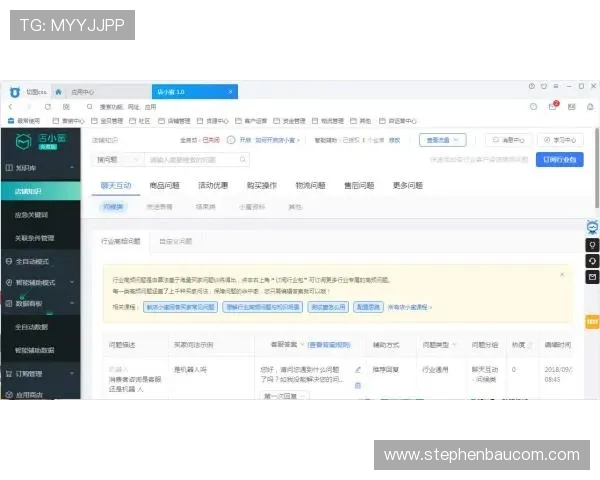Viewport: 600px width, 480px height.
Task: Collapse the 知识库 sidebar section
Action: click(72, 167)
